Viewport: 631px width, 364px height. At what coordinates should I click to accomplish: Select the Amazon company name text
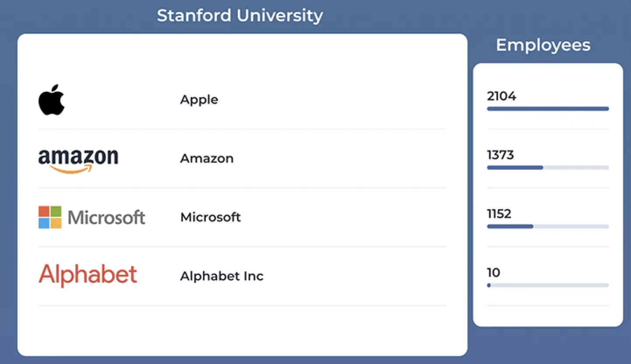tap(207, 158)
